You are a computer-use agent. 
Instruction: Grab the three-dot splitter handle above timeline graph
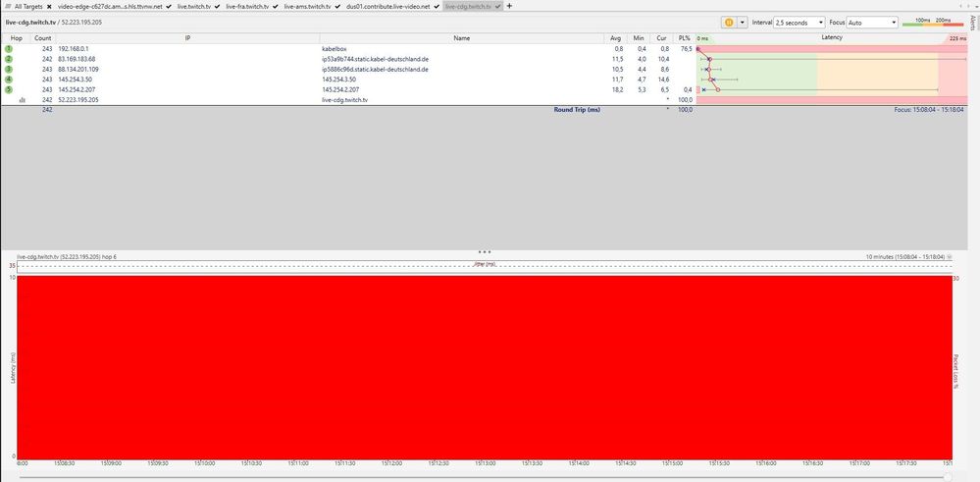(485, 252)
